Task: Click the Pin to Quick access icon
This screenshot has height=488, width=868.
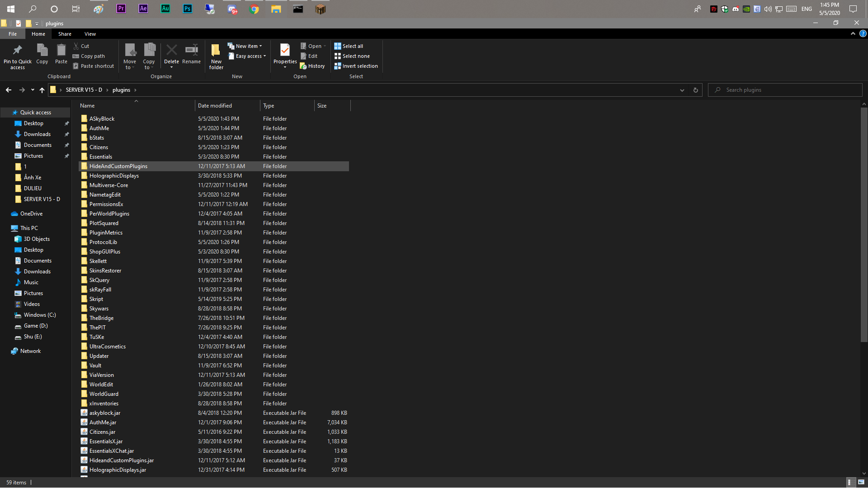Action: (17, 50)
